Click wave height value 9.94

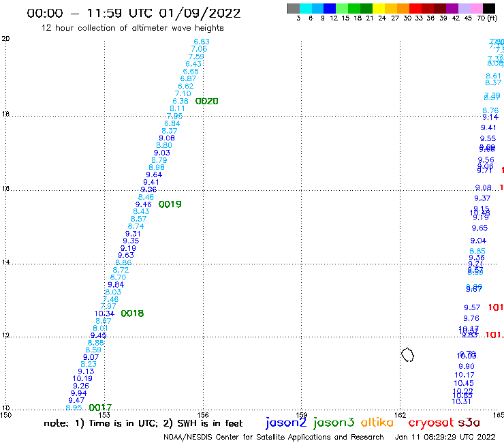(x=78, y=393)
